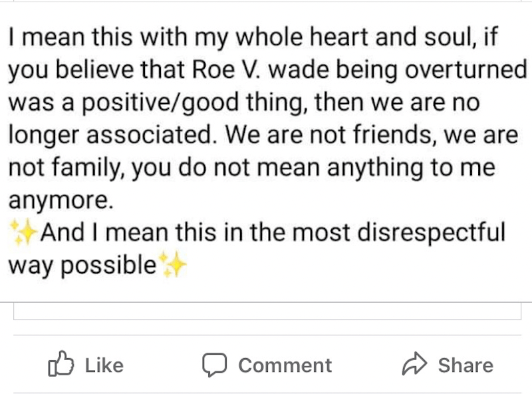Click the thumbs-up Like icon
The height and width of the screenshot is (394, 532).
click(61, 363)
